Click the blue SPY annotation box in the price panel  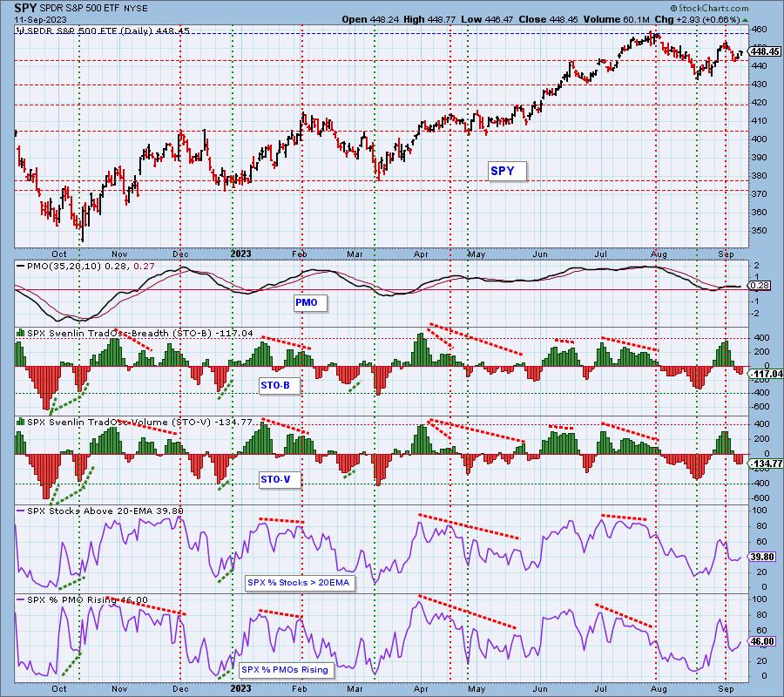pos(507,171)
